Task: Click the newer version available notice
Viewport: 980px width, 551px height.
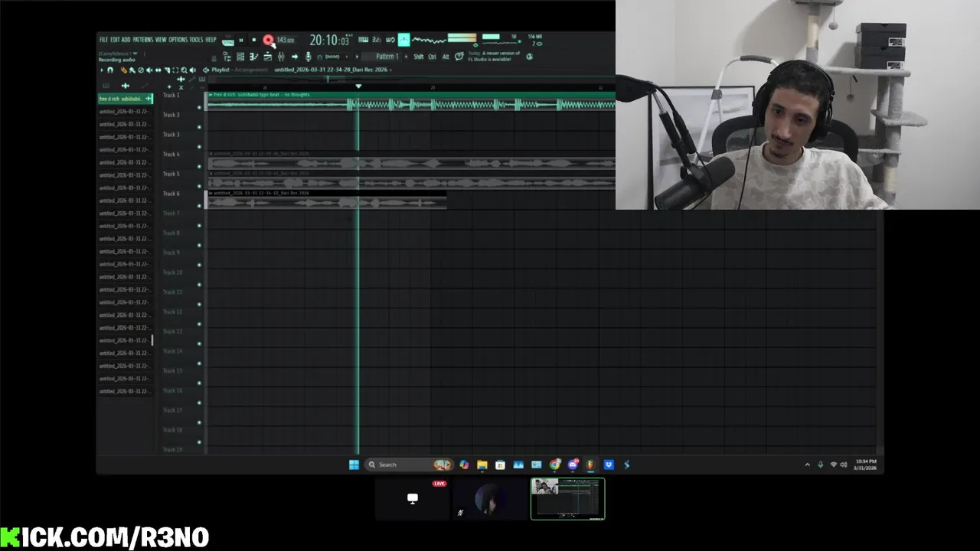Action: pos(495,57)
